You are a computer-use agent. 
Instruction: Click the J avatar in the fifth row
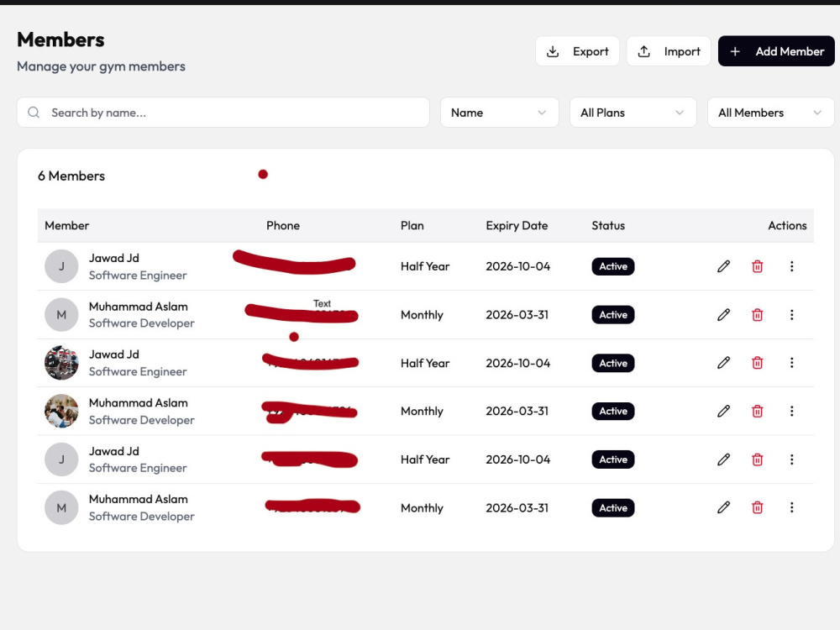(61, 459)
